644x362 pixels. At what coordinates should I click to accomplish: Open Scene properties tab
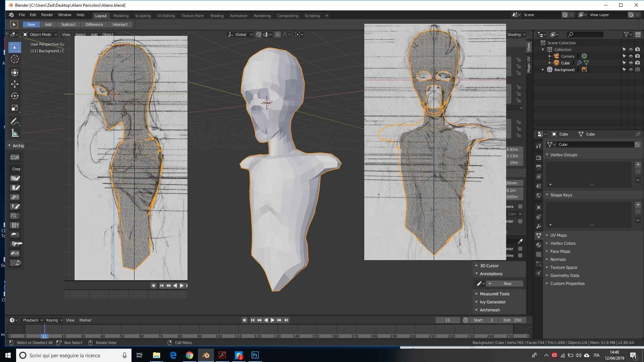click(539, 186)
